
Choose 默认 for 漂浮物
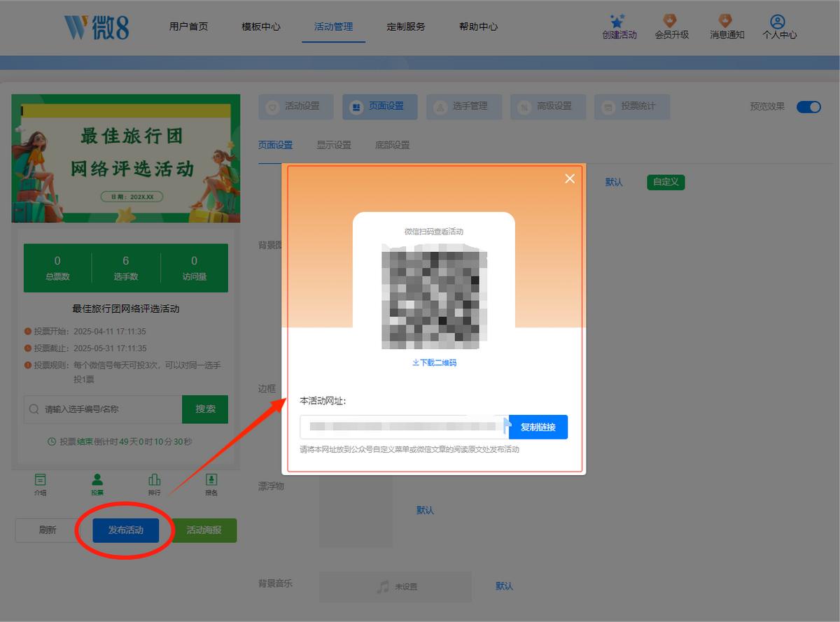coord(425,510)
